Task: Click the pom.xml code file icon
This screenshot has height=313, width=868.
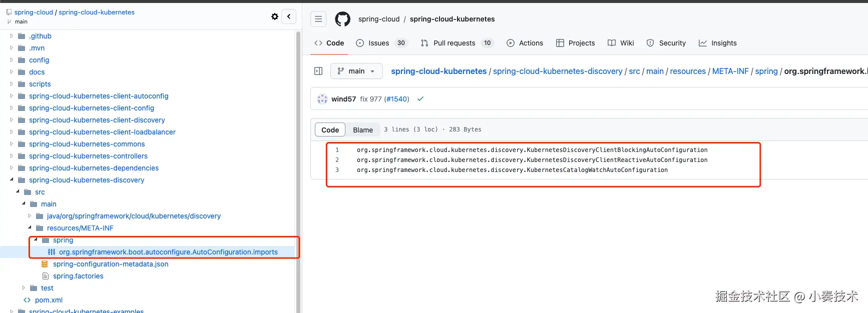Action: [x=27, y=300]
